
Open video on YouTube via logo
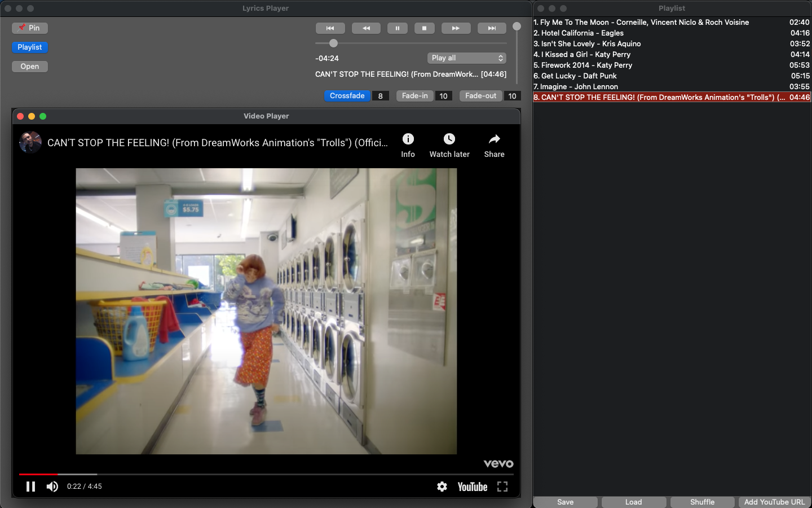tap(473, 487)
